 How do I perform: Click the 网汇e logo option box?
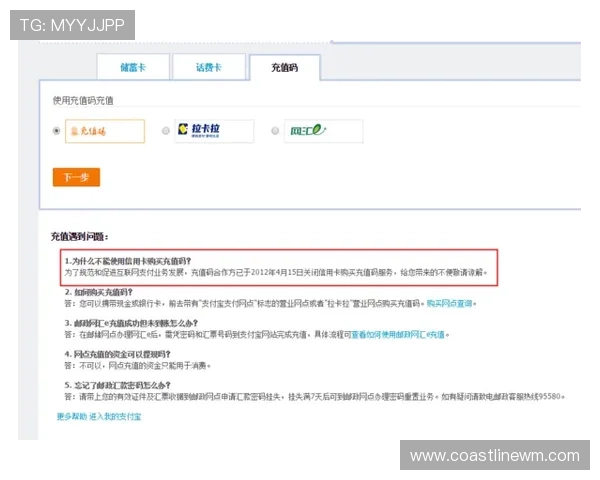point(324,131)
